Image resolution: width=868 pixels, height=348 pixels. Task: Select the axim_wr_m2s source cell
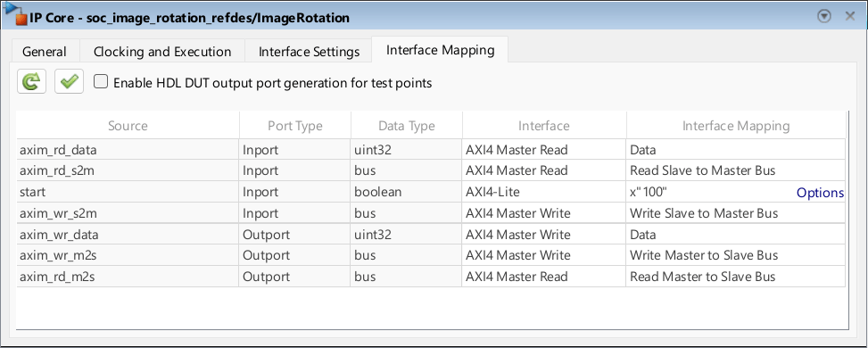tap(128, 255)
